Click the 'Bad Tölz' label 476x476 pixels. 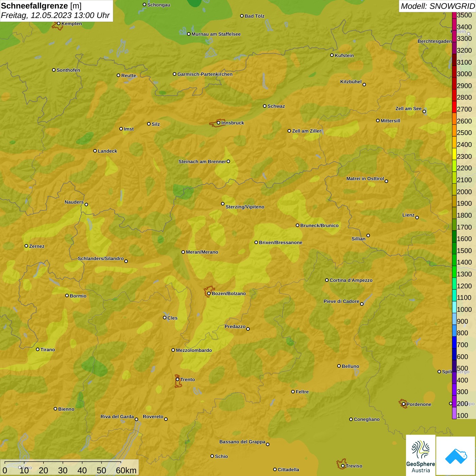tap(254, 16)
